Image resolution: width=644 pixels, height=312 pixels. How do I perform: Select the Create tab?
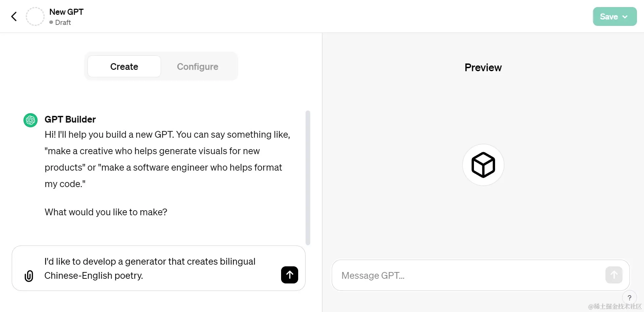click(x=124, y=66)
